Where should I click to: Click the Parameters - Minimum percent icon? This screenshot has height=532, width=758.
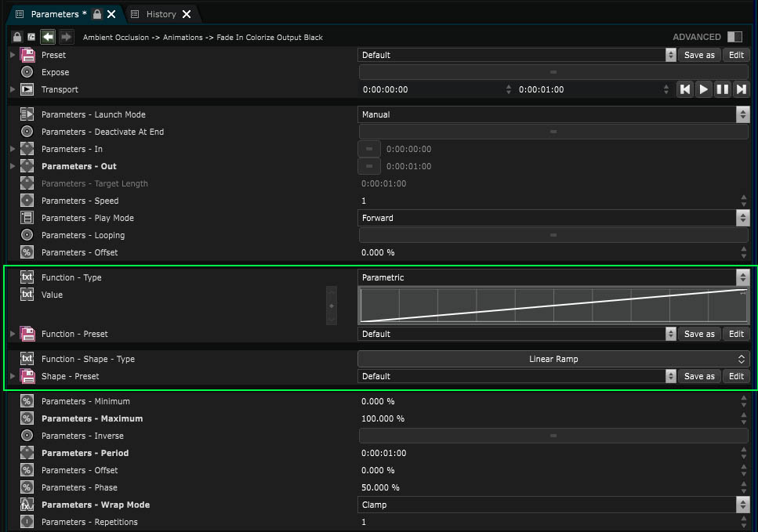click(27, 401)
